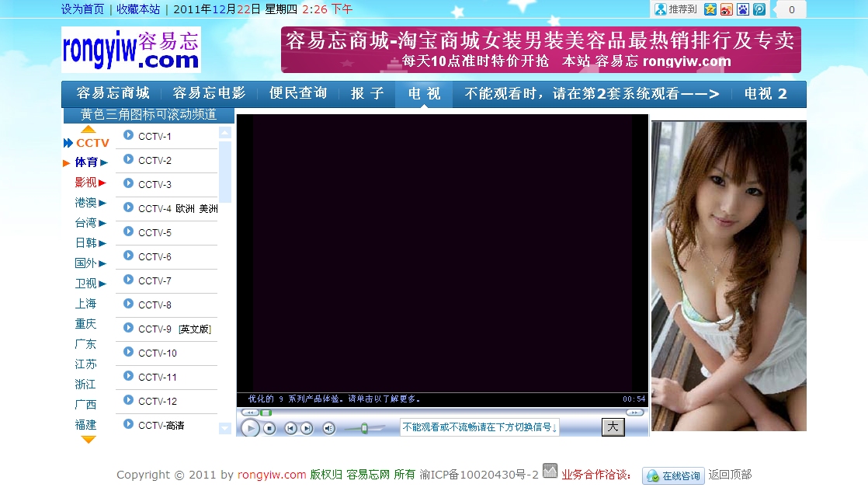This screenshot has width=868, height=491.
Task: Select the 电视 nav tab
Action: 424,94
